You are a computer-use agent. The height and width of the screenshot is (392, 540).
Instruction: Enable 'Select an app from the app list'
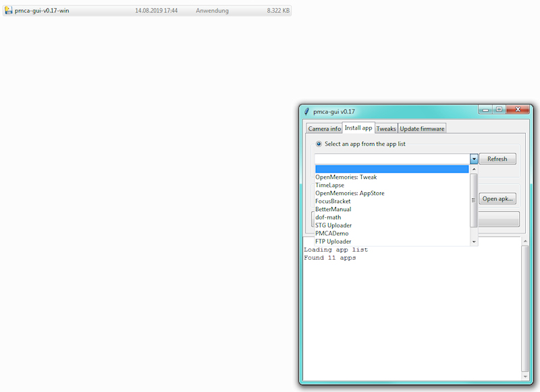coord(319,144)
